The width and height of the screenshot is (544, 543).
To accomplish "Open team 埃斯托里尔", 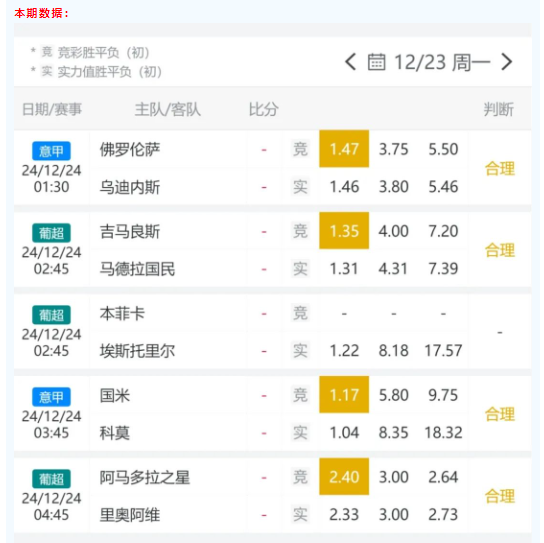I will click(x=137, y=351).
